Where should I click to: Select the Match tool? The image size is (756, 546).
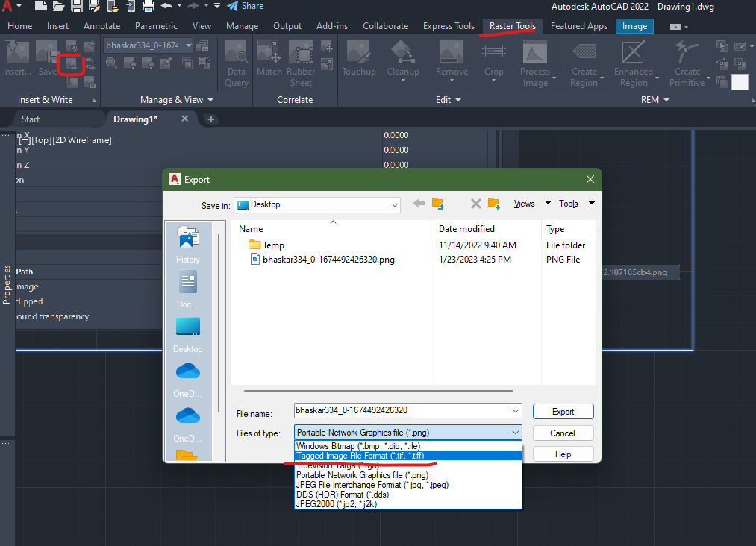[269, 63]
